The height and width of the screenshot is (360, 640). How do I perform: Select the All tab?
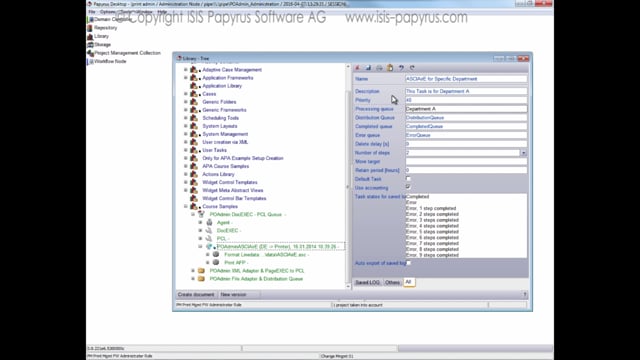[409, 282]
